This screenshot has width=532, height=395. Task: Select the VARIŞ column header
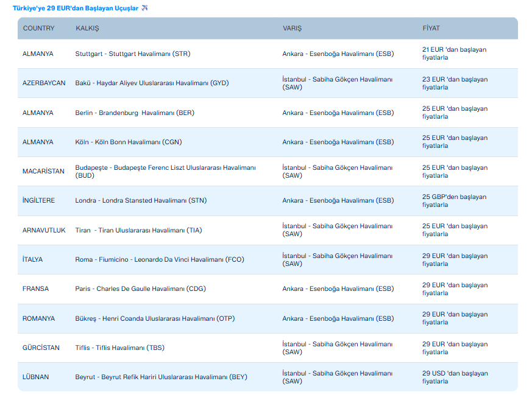[292, 28]
